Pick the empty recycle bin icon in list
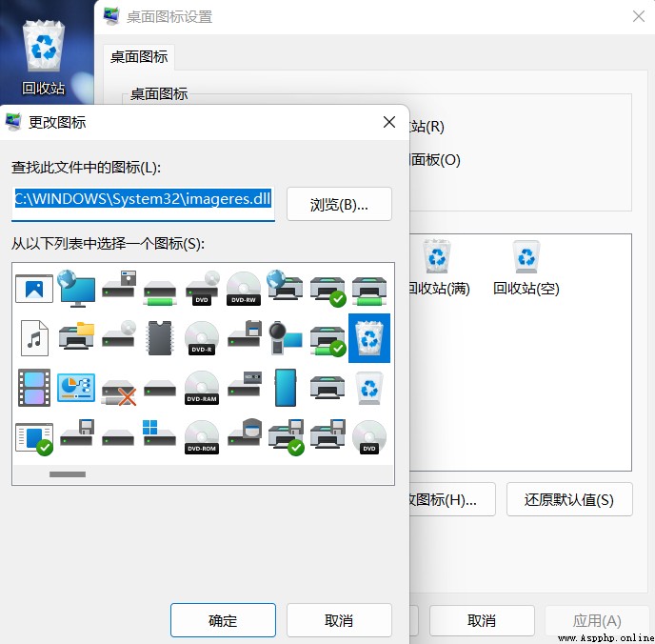655x644 pixels. 369,389
